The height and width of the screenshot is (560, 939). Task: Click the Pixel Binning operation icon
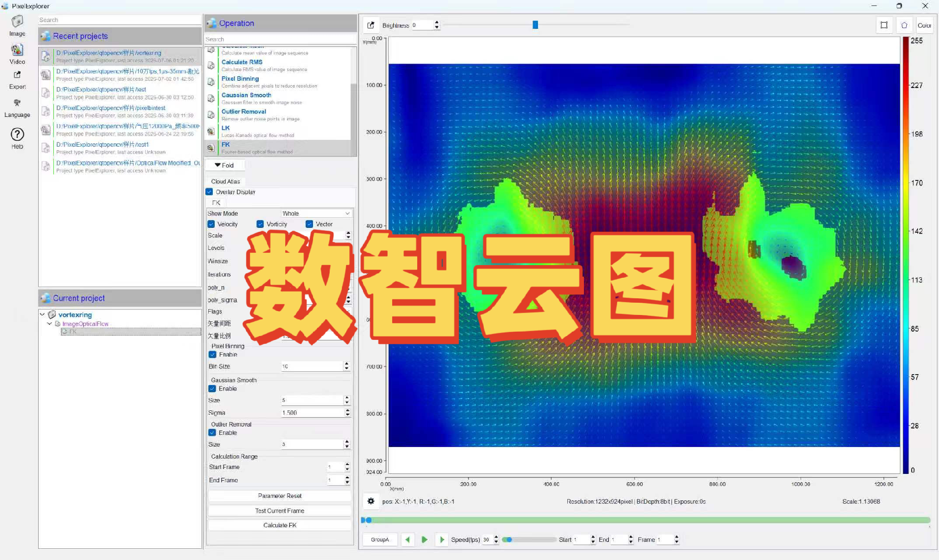pyautogui.click(x=211, y=82)
